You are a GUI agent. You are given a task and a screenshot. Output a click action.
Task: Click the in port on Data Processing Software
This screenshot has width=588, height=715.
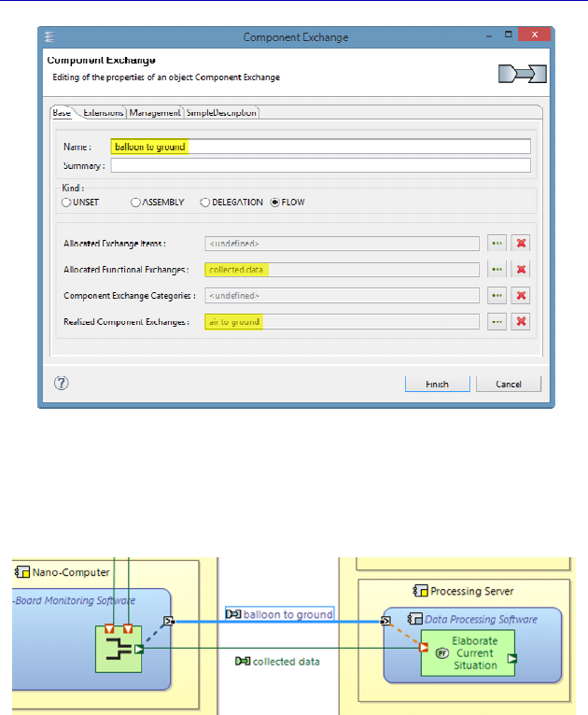tap(385, 621)
